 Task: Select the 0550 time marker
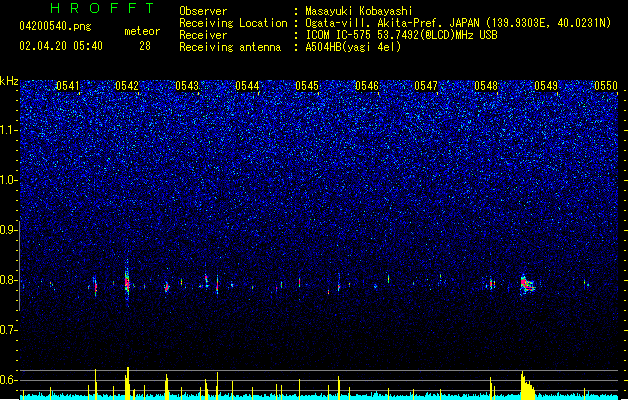pyautogui.click(x=606, y=86)
